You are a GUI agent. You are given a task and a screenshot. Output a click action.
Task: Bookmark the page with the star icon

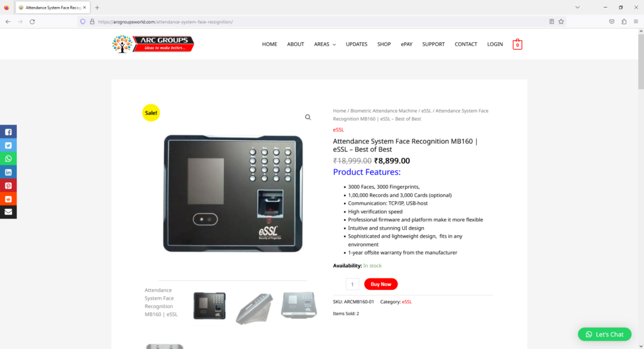tap(561, 22)
